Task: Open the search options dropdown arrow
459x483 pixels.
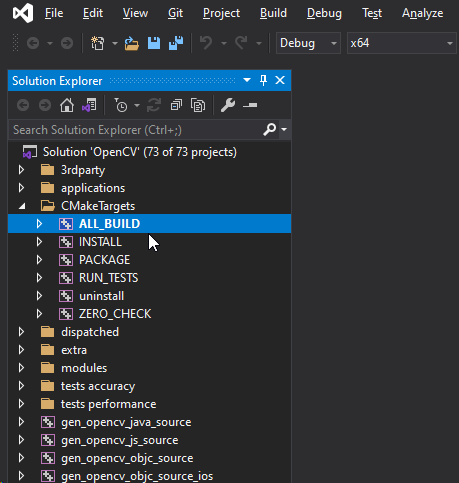Action: 284,129
